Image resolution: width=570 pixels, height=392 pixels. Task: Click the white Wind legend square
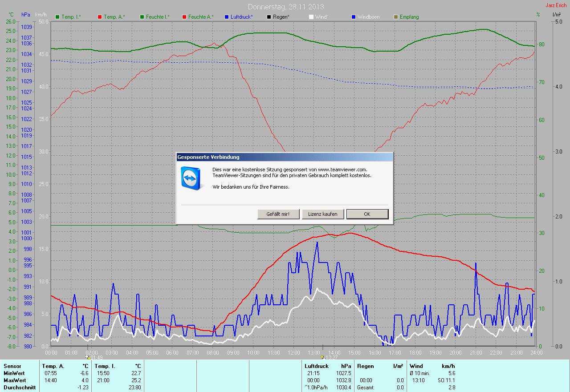(x=311, y=17)
